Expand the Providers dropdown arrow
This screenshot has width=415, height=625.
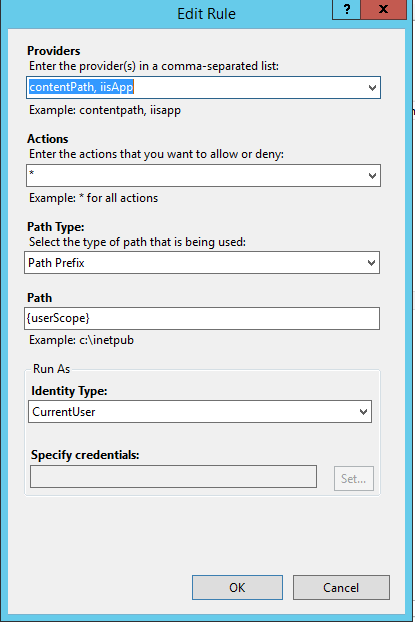[x=372, y=88]
